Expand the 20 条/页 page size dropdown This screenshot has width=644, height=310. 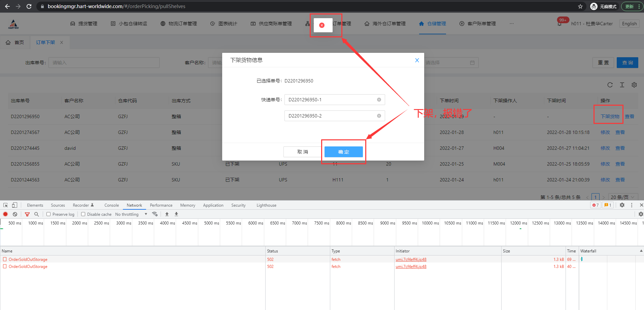(x=622, y=197)
